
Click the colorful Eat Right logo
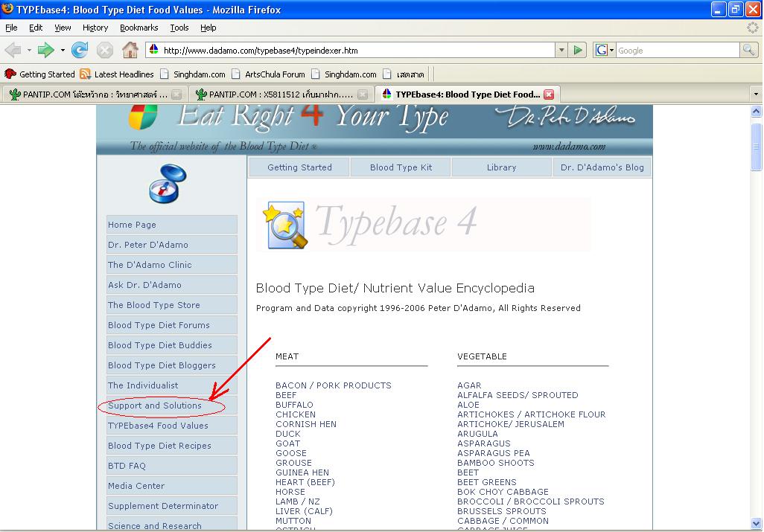[x=143, y=118]
